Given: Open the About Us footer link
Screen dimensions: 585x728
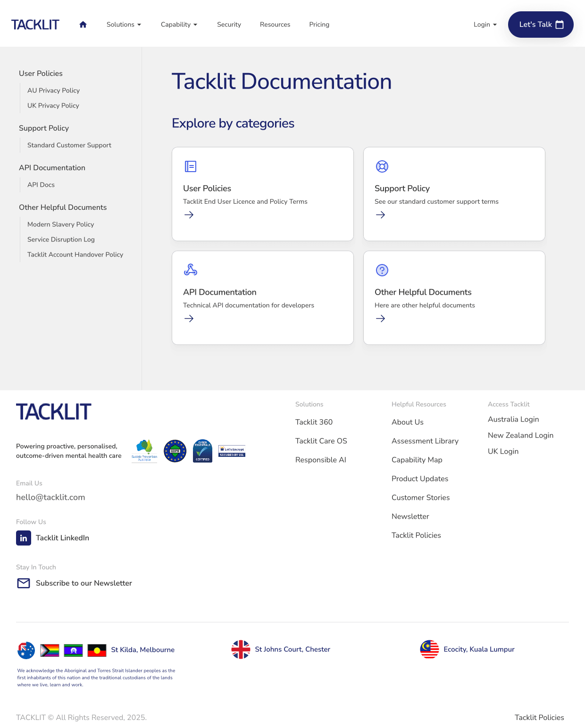Looking at the screenshot, I should pos(408,422).
